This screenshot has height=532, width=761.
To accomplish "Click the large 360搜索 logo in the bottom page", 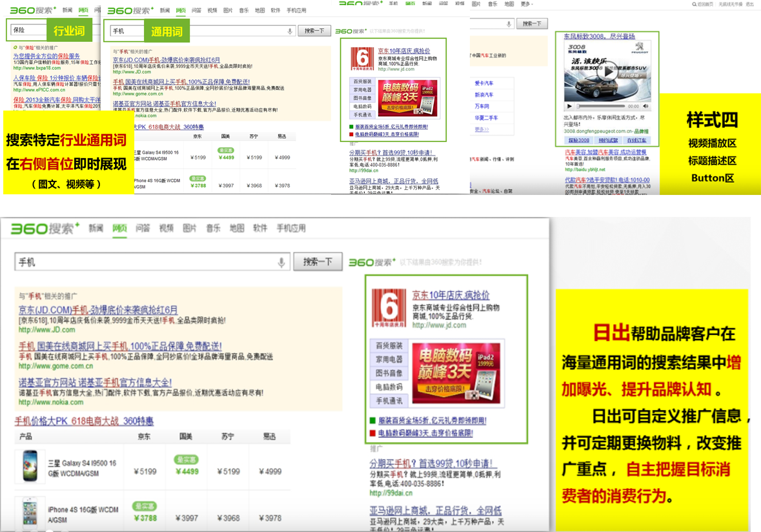I will point(45,229).
